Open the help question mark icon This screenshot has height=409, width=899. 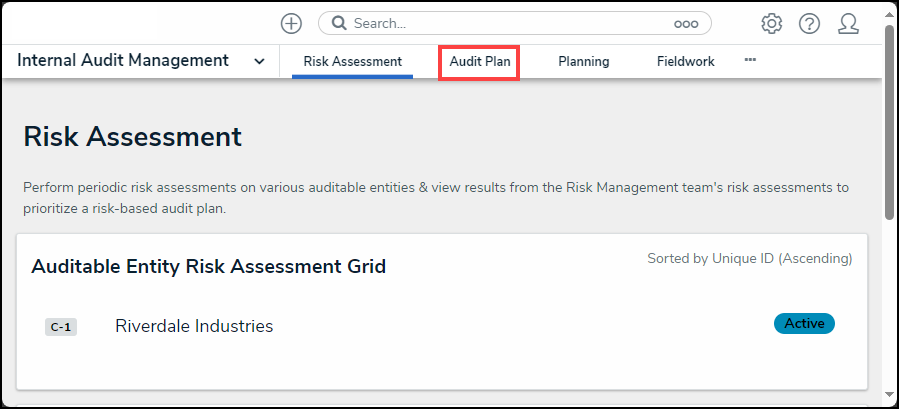point(809,23)
